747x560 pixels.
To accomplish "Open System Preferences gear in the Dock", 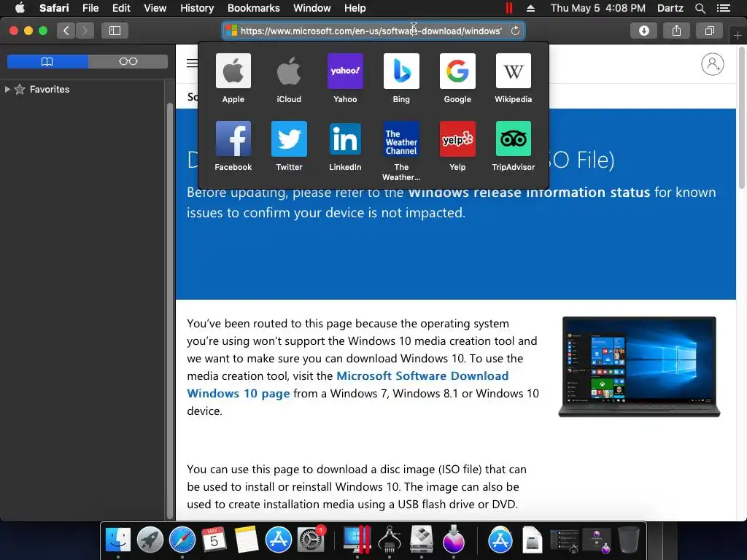I will point(311,540).
